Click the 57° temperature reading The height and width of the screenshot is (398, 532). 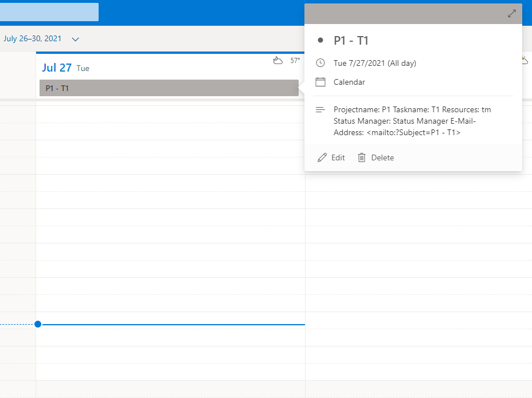click(295, 61)
